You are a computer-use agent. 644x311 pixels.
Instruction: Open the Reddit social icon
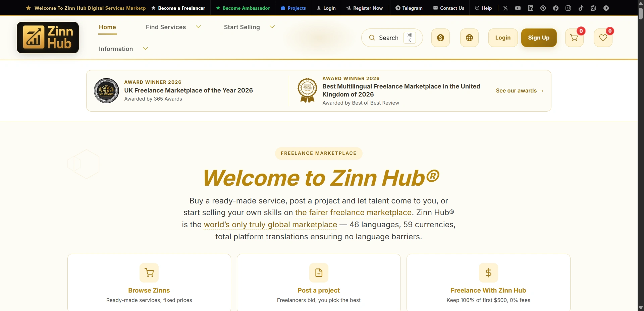[593, 8]
